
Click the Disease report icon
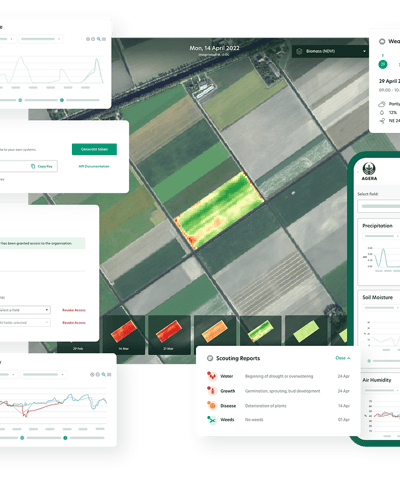click(x=211, y=405)
